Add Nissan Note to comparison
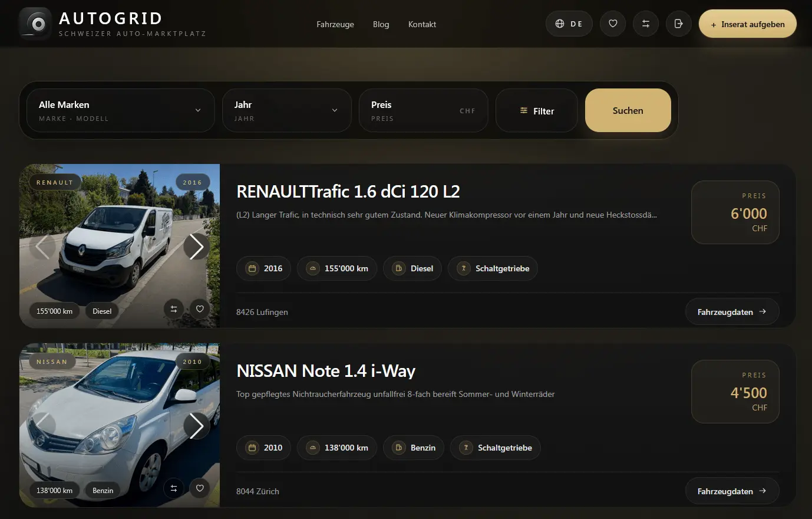Image resolution: width=812 pixels, height=519 pixels. (x=174, y=488)
